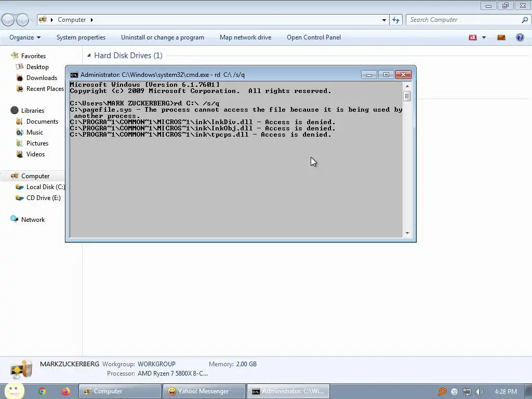This screenshot has width=532, height=399.
Task: Open the Organize menu
Action: 25,37
